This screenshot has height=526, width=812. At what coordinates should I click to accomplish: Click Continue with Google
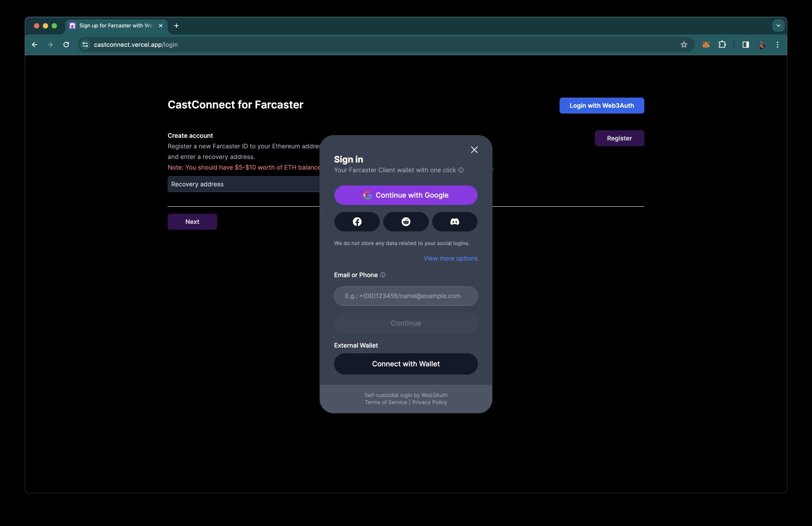[406, 195]
